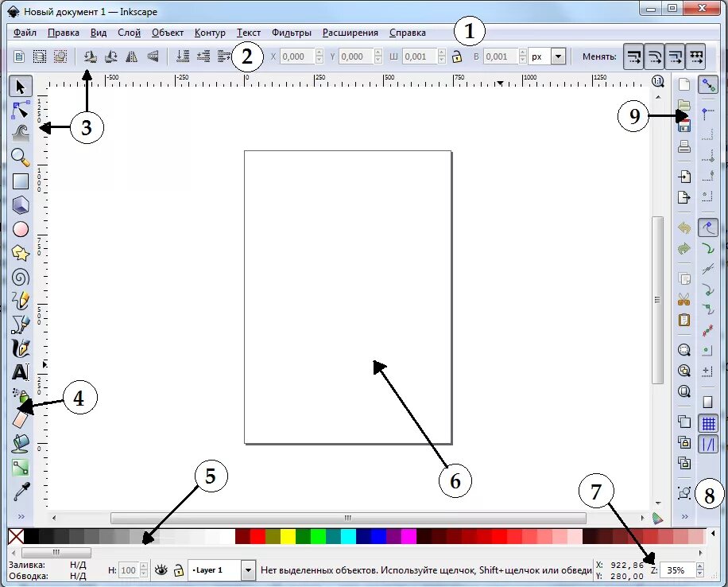Open the Фильтры menu
Viewport: 728px width, 587px height.
coord(292,33)
